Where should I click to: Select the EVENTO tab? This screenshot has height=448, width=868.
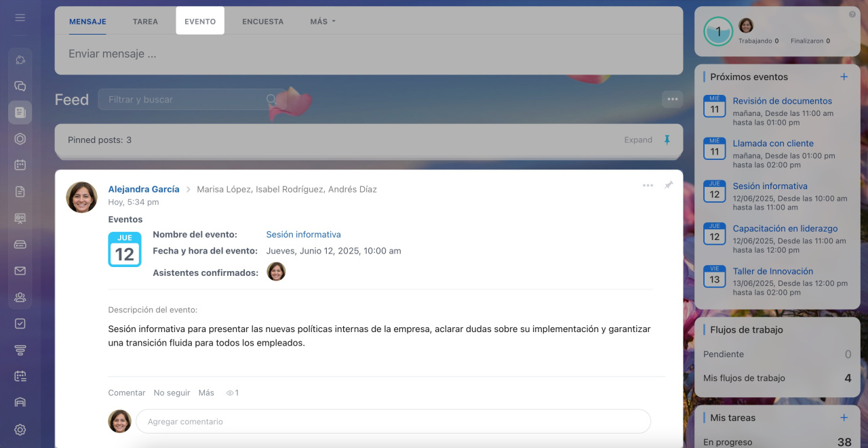coord(200,21)
